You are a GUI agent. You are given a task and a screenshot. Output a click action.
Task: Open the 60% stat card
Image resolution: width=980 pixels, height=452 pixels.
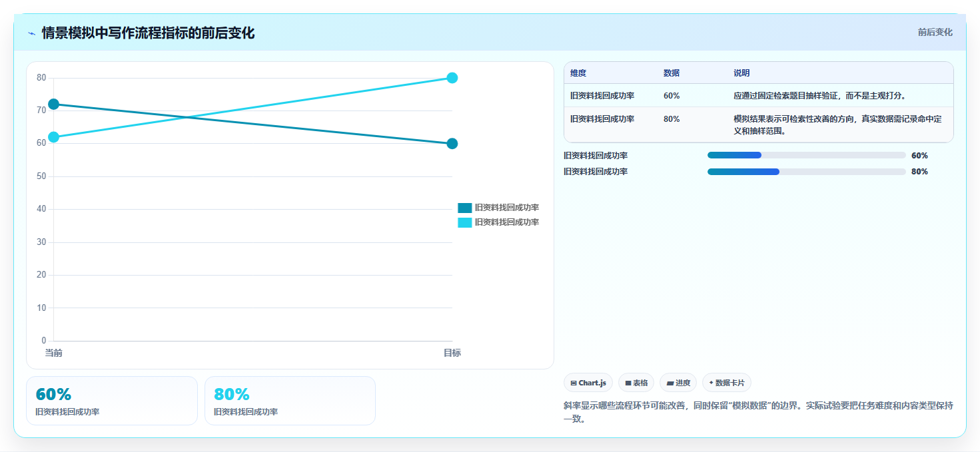point(112,401)
